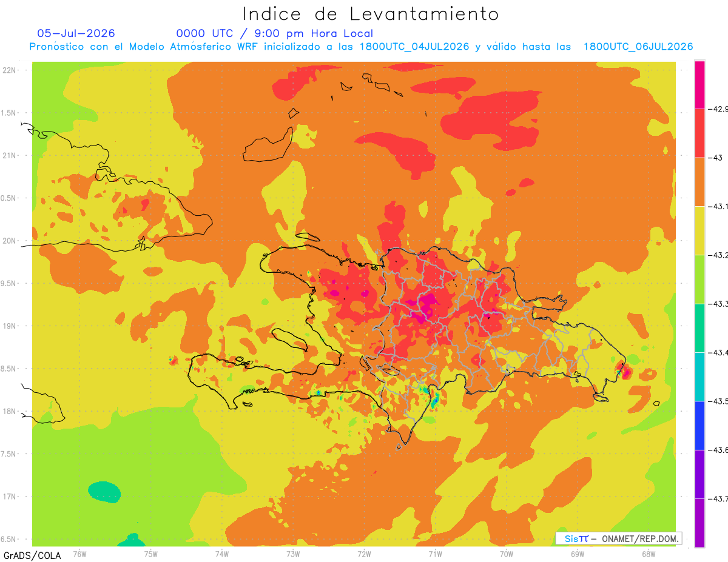Click the 'SisTT - ONAMET/REP.DOM.' label box
This screenshot has width=728, height=562.
[619, 538]
